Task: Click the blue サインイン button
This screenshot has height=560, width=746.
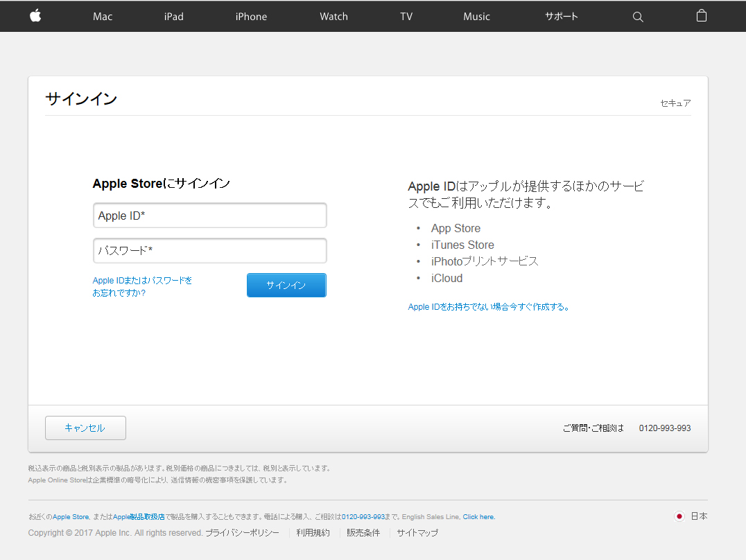Action: coord(286,285)
